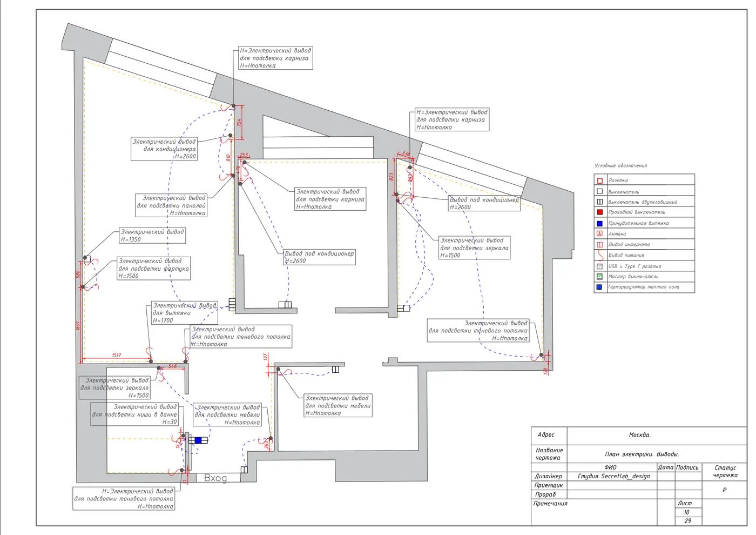Click the 'Подпись' column header
The image size is (756, 535).
tap(687, 467)
